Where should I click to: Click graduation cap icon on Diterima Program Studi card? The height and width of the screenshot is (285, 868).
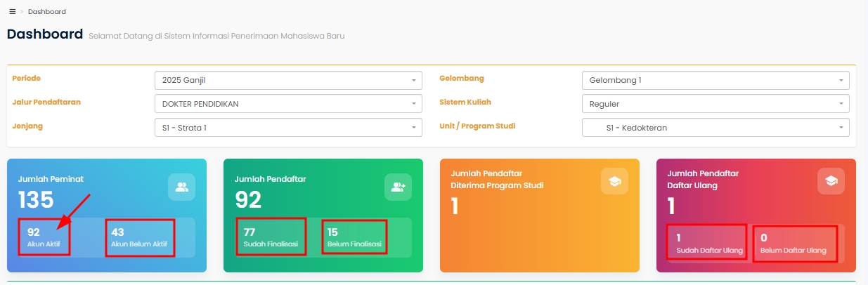(614, 181)
